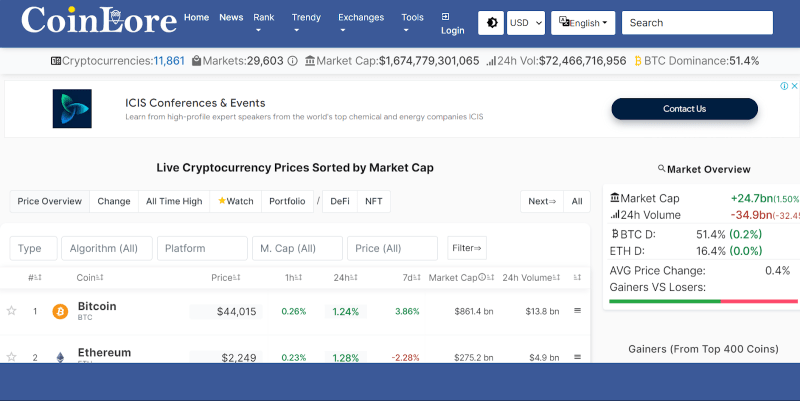Click the Filter button
The height and width of the screenshot is (401, 800).
coord(467,248)
